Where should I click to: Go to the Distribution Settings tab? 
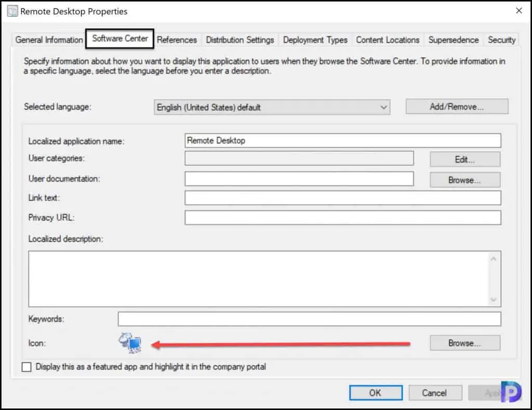[240, 39]
